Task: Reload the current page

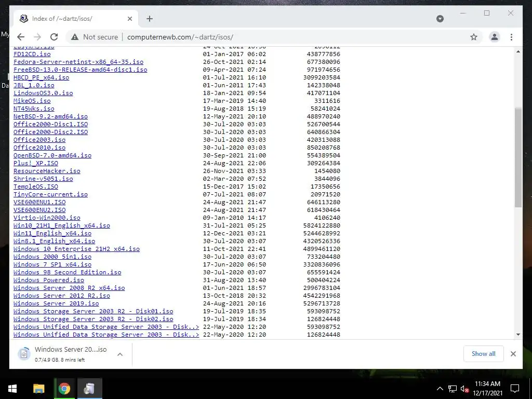Action: click(x=54, y=37)
